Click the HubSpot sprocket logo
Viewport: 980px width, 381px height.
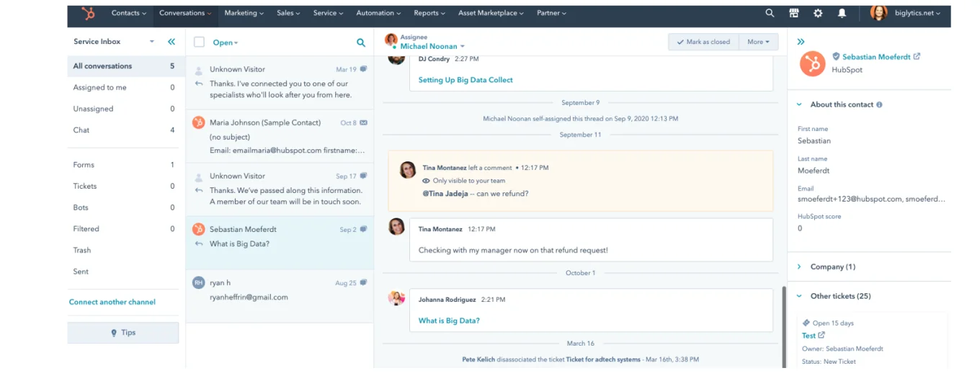(88, 13)
